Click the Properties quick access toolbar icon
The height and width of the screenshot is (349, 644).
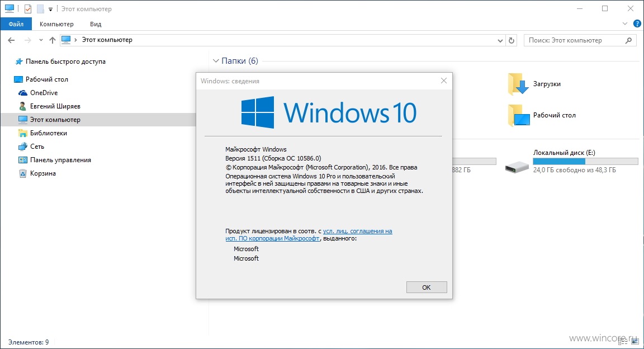pyautogui.click(x=27, y=8)
